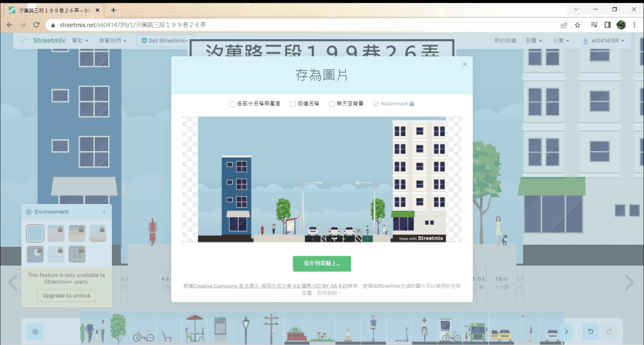The image size is (644, 345).
Task: Open the et0414789 user account menu
Action: point(603,40)
